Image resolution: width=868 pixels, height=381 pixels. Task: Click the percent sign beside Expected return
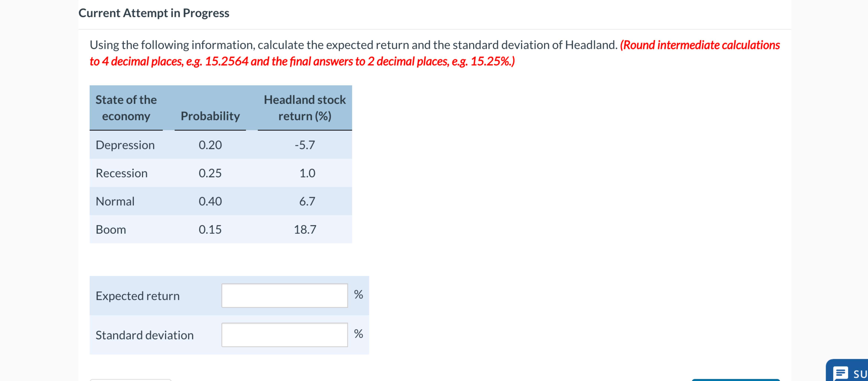pyautogui.click(x=358, y=295)
